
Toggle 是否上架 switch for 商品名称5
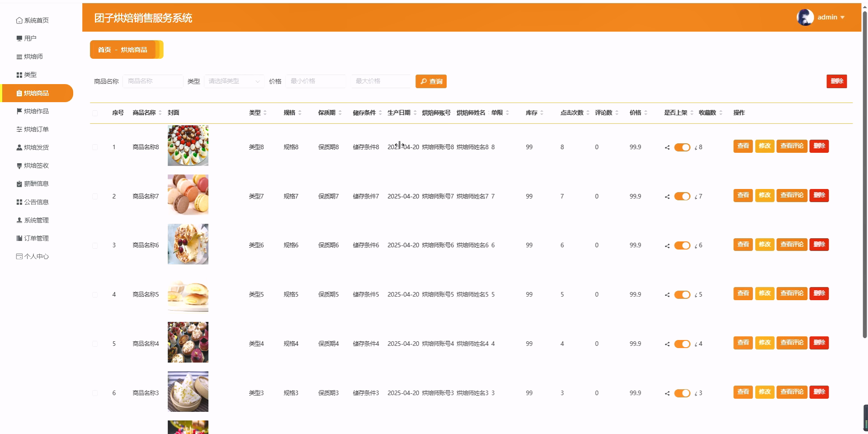tap(682, 295)
